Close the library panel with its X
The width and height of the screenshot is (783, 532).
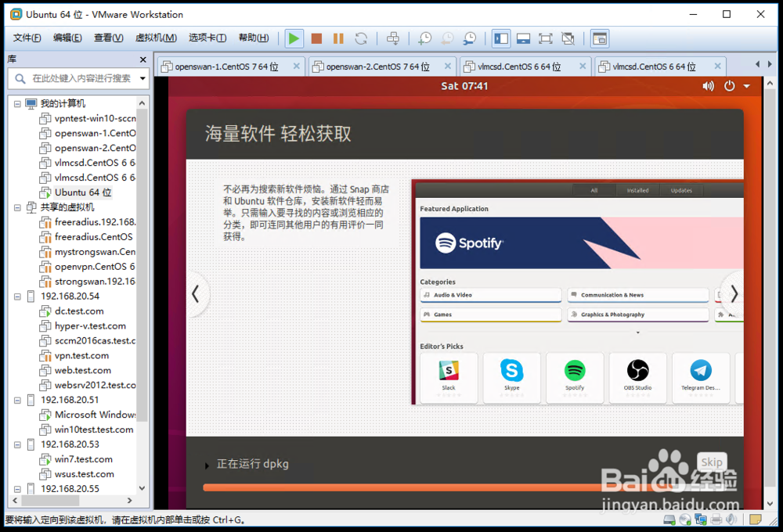[143, 59]
